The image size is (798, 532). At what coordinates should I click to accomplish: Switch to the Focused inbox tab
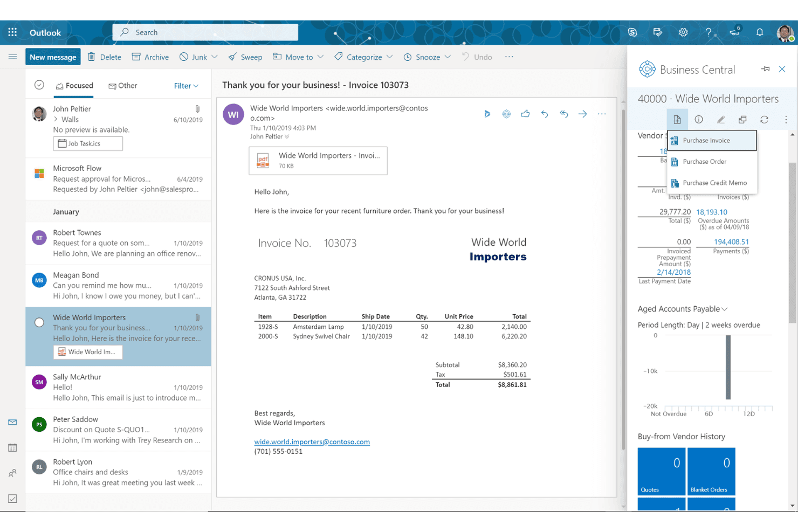(x=74, y=86)
